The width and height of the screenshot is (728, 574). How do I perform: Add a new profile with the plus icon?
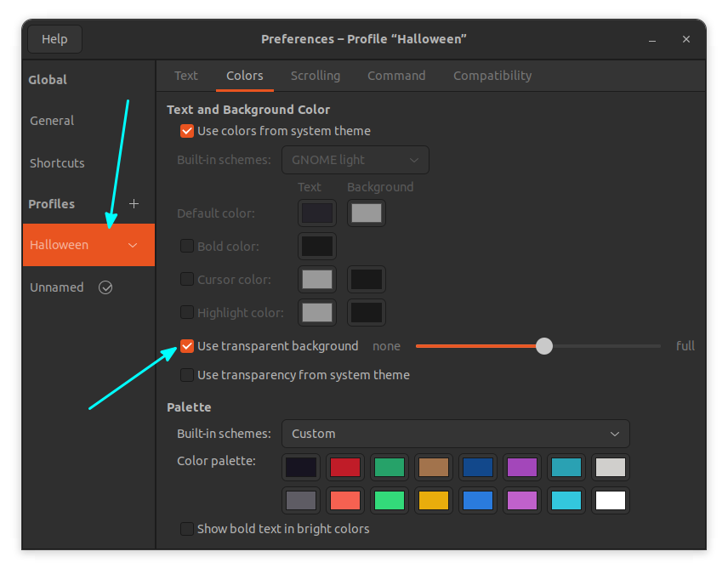(134, 203)
